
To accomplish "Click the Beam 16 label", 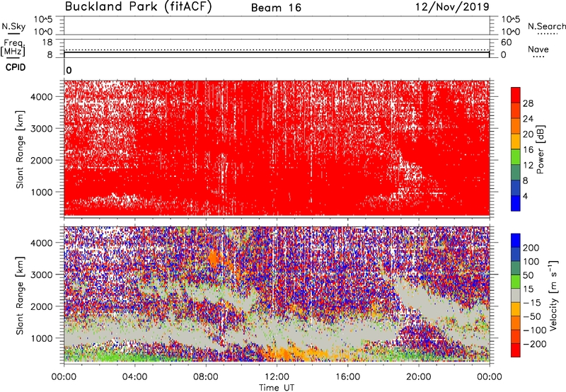I will coord(276,8).
